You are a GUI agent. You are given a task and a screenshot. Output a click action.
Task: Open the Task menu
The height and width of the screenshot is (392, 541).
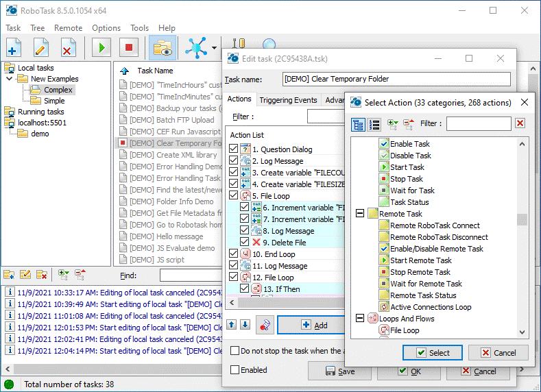[13, 28]
